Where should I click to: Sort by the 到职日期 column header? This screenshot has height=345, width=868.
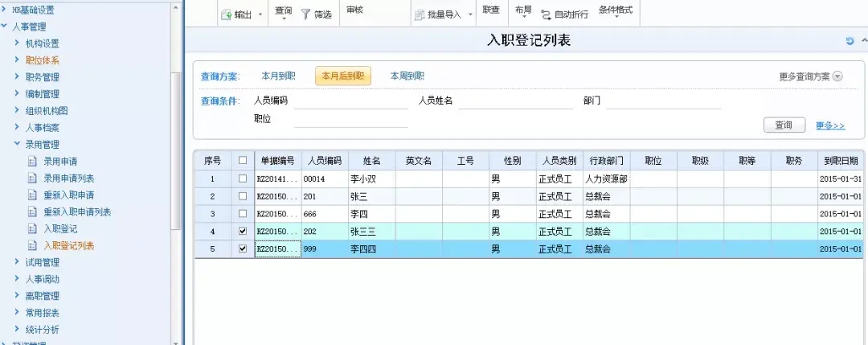click(x=841, y=161)
